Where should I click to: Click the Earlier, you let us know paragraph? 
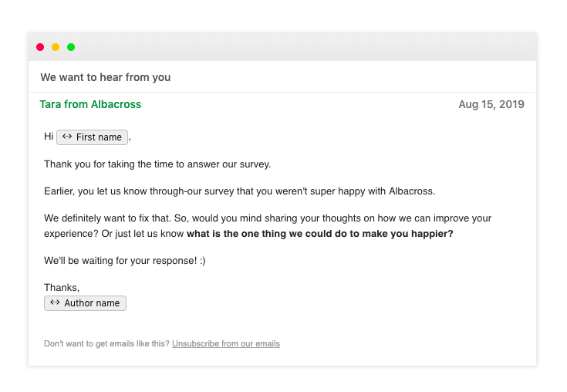[239, 191]
